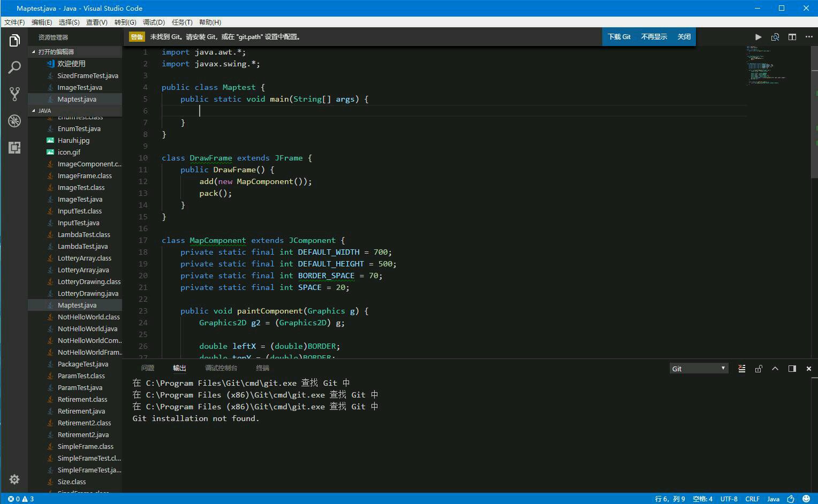Screen dimensions: 818x504
Task: Maximize the panel with the chevron up
Action: 775,369
